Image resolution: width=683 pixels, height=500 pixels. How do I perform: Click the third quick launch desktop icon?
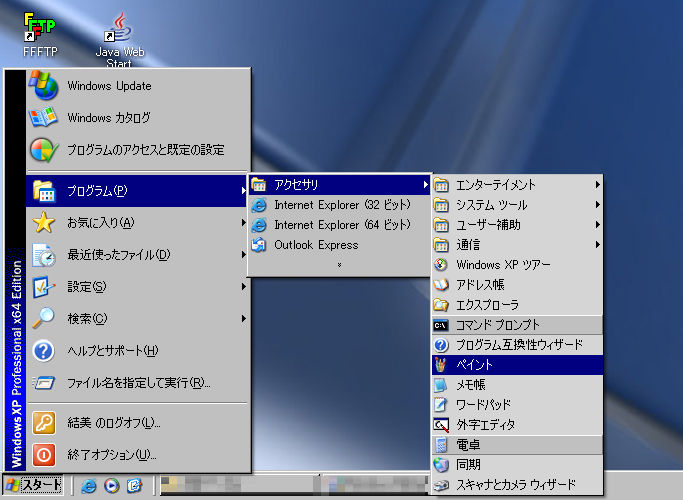pyautogui.click(x=134, y=485)
